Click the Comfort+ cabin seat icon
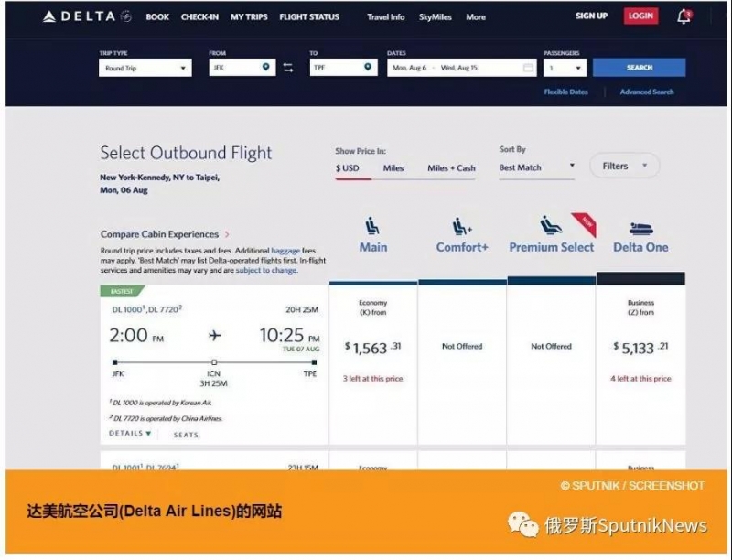The width and height of the screenshot is (732, 560). (x=462, y=227)
